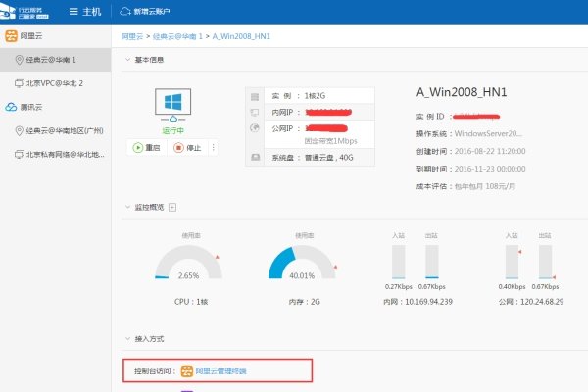Image resolution: width=588 pixels, height=392 pixels.
Task: Click the WindowsServer20... OS value
Action: pos(488,133)
